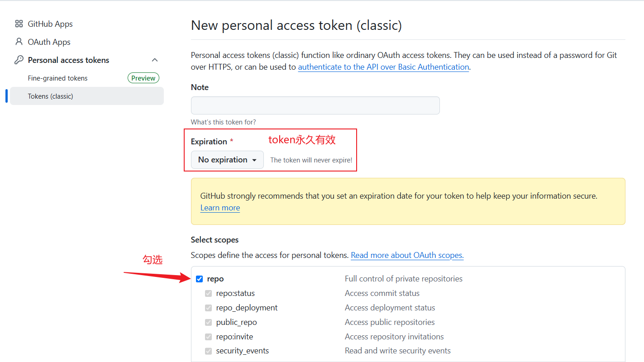Toggle the repo:status checkbox
The width and height of the screenshot is (644, 362).
[x=208, y=293]
